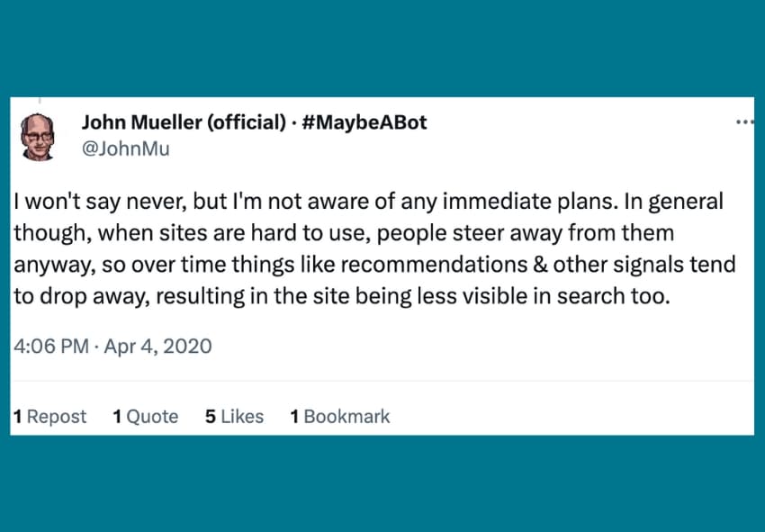765x532 pixels.
Task: Open the three-dot more options menu
Action: tap(743, 122)
